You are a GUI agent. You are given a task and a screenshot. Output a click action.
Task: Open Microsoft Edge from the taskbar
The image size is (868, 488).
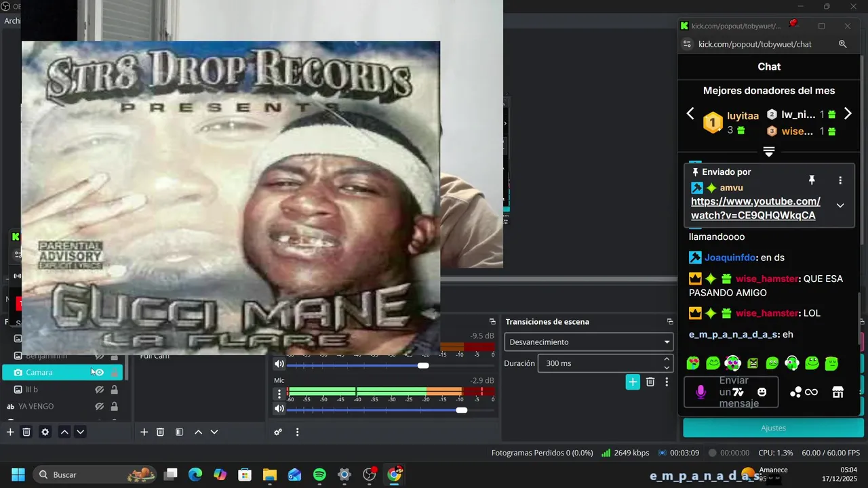tap(195, 474)
